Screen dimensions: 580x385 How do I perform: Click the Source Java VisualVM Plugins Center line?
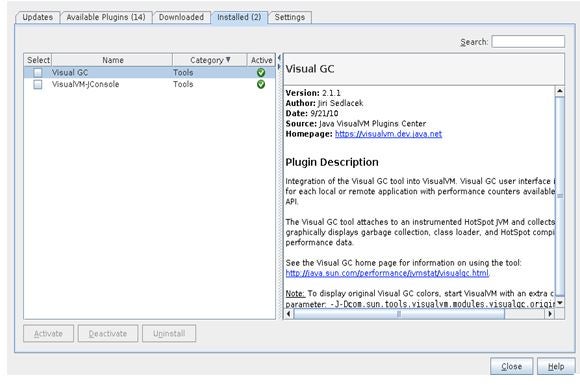(356, 124)
